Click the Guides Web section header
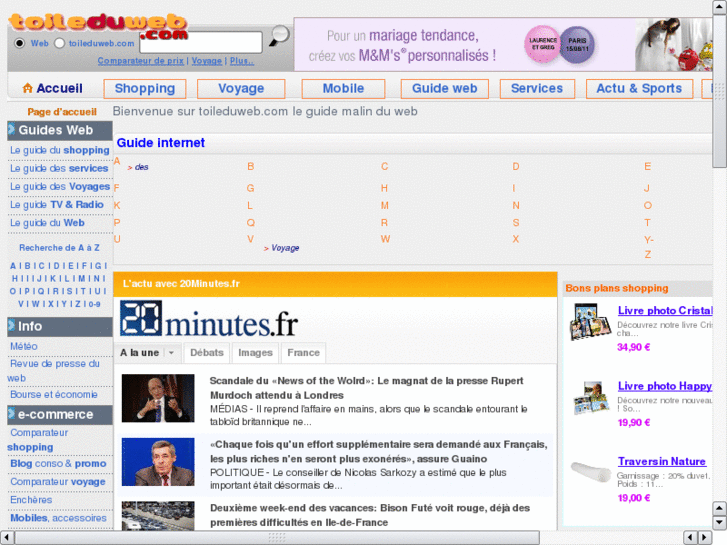This screenshot has height=545, width=727. point(60,130)
